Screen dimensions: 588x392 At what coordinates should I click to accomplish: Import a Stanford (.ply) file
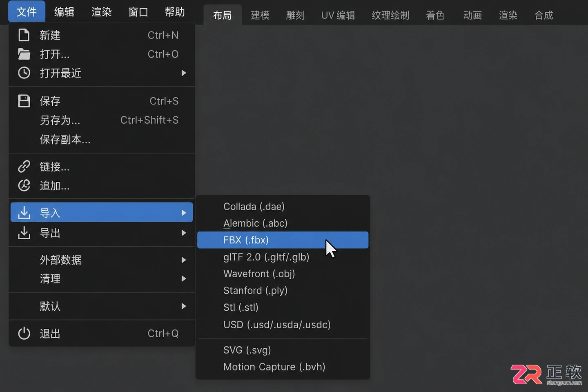tap(283, 290)
